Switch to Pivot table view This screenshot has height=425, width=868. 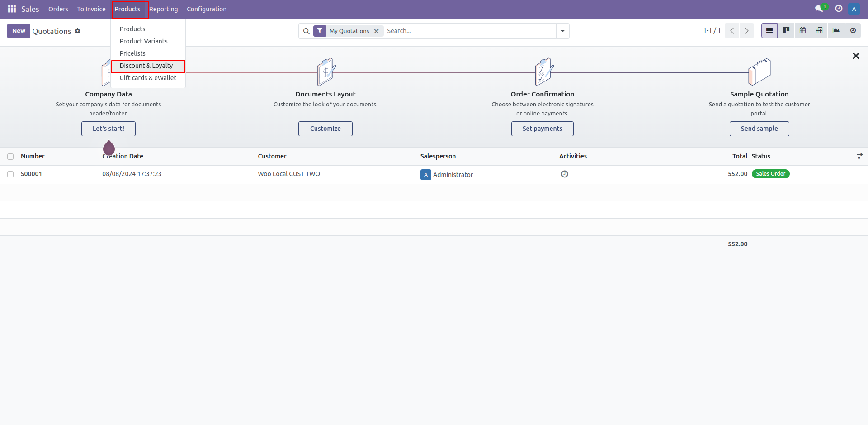tap(819, 31)
